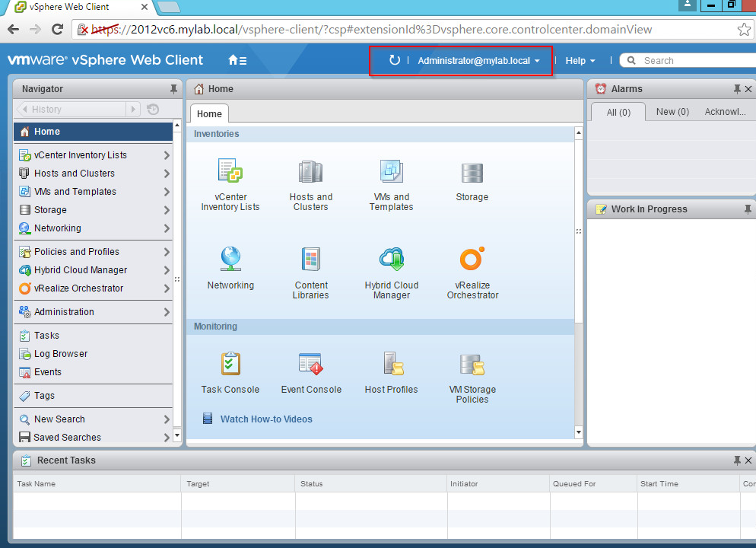Click the browser back arrow
The width and height of the screenshot is (756, 548).
[14, 30]
